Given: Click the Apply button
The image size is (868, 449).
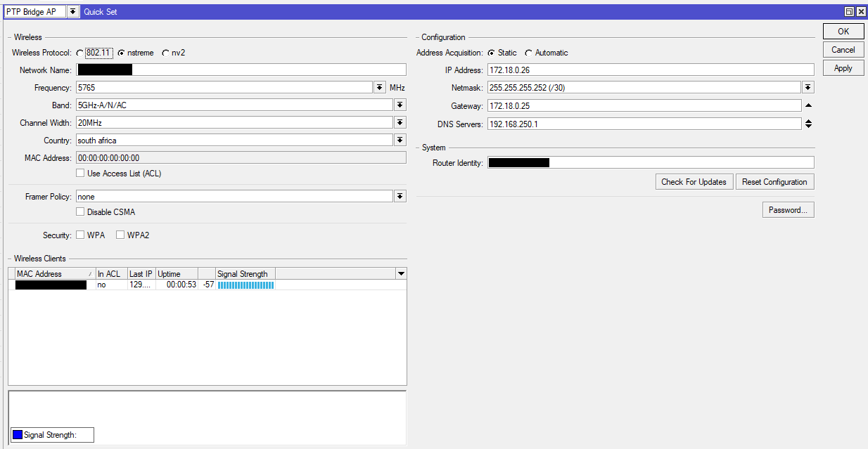Looking at the screenshot, I should click(x=843, y=68).
